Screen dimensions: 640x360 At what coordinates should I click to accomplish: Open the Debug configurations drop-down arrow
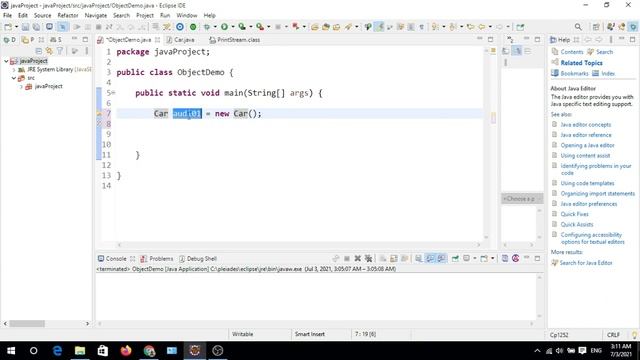pos(215,27)
